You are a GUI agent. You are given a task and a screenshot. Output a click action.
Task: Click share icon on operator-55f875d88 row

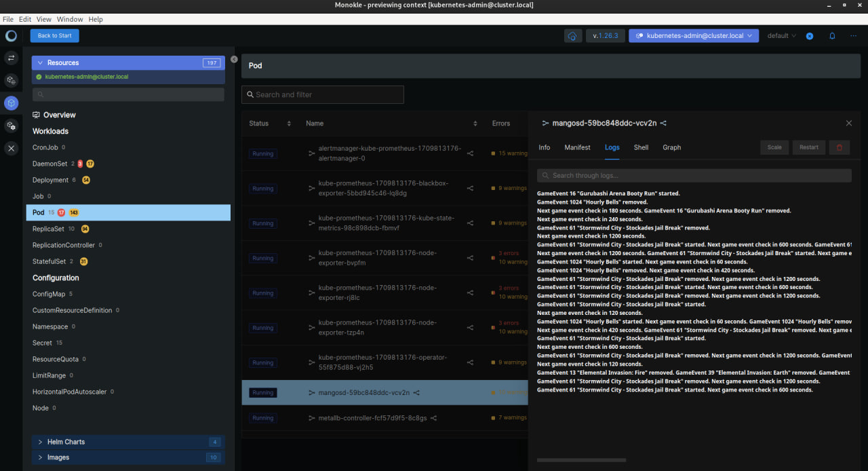click(x=470, y=362)
